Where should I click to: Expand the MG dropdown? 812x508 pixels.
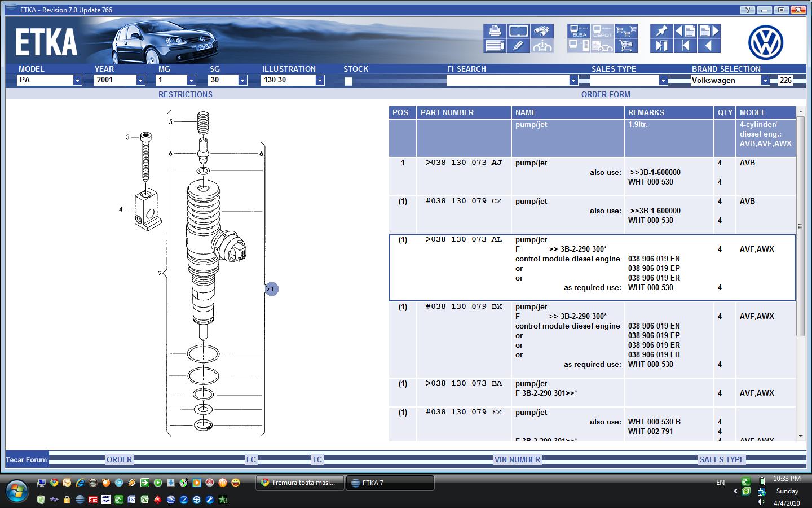pyautogui.click(x=191, y=80)
